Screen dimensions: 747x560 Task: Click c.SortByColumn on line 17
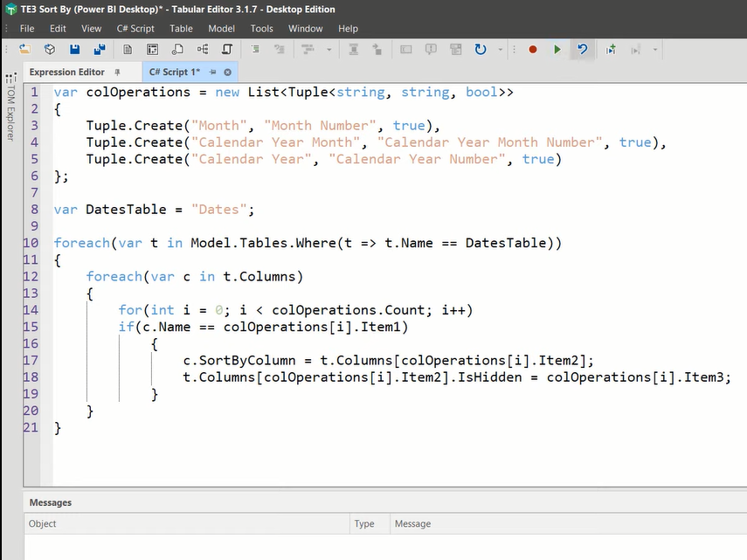click(x=239, y=361)
